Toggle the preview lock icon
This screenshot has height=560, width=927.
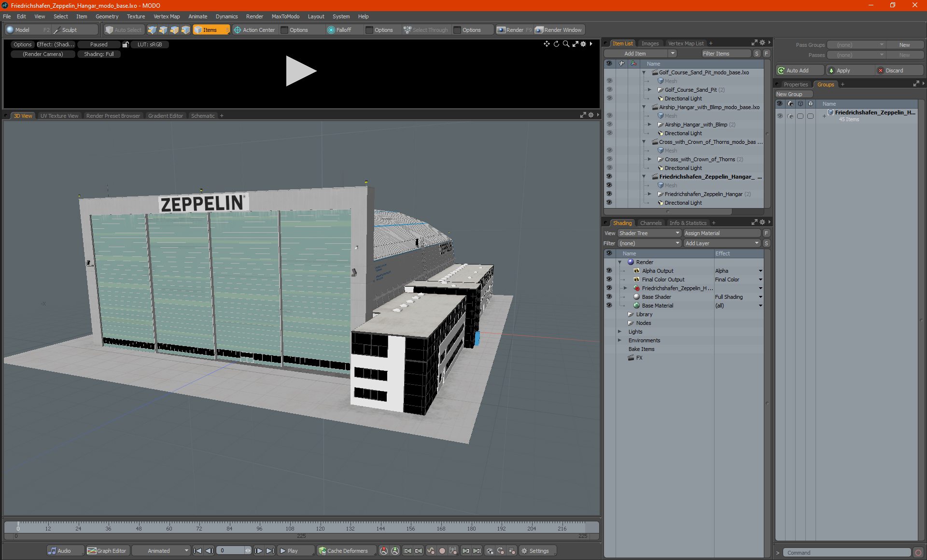coord(126,44)
